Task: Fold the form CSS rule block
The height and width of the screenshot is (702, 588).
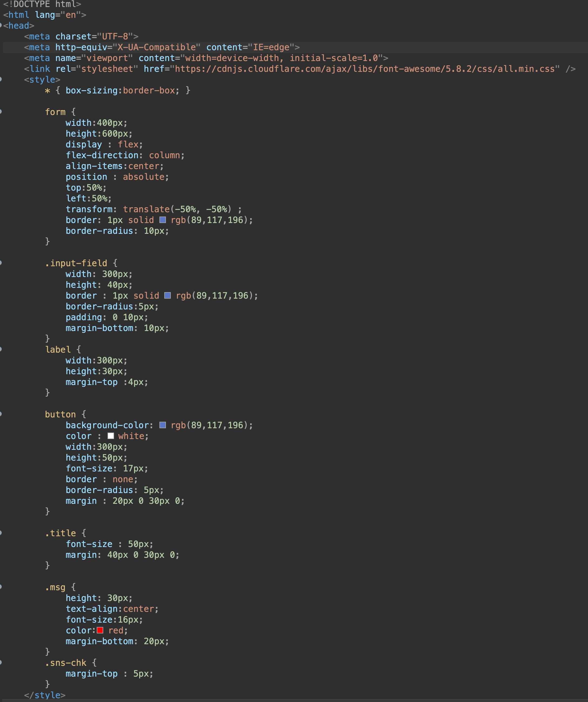Action: pos(1,112)
